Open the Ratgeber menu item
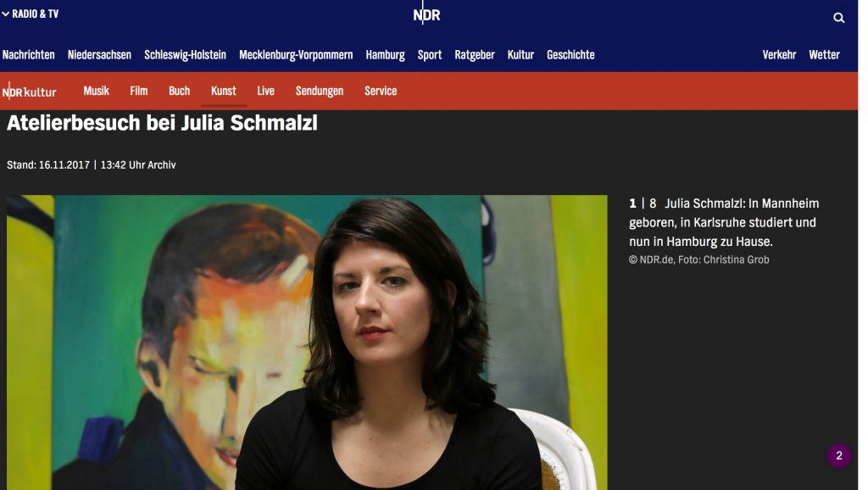This screenshot has height=490, width=868. click(475, 55)
